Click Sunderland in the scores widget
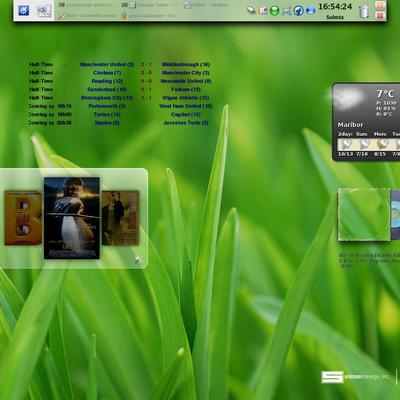Image resolution: width=400 pixels, height=400 pixels. [107, 89]
